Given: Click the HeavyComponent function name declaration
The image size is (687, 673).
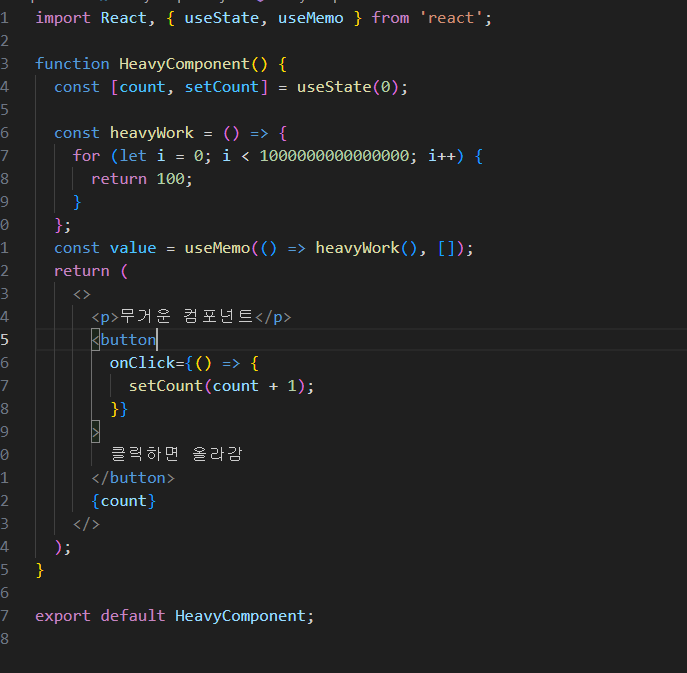Looking at the screenshot, I should coord(184,64).
